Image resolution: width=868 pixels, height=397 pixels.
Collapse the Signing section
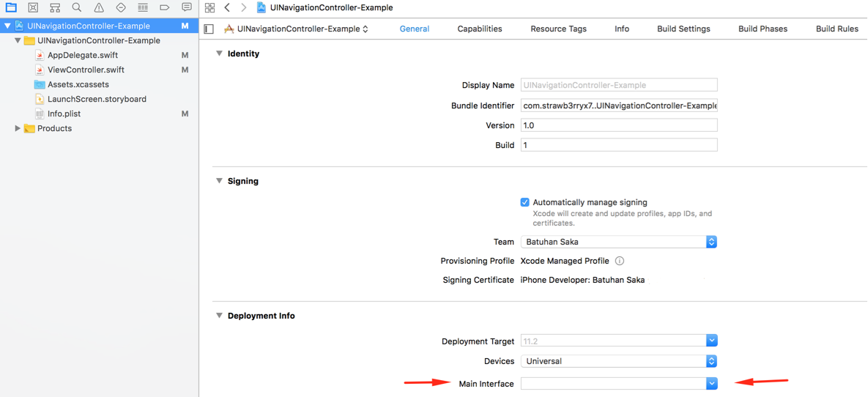(x=219, y=181)
